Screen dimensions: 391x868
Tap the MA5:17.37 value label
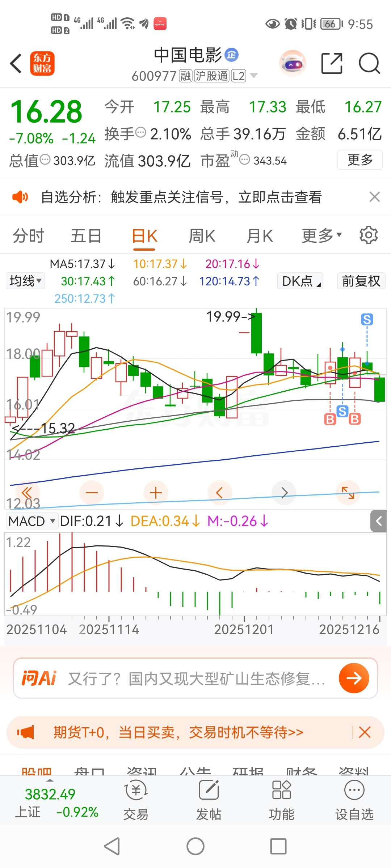(82, 264)
